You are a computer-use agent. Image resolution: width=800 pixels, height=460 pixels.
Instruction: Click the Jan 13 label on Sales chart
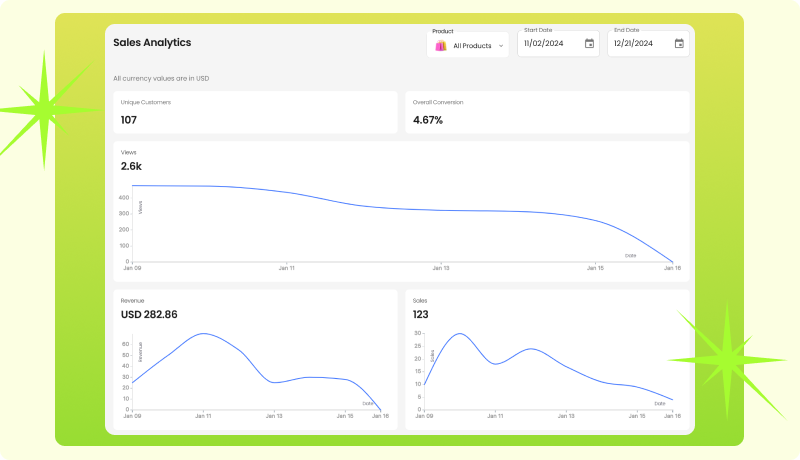point(566,416)
